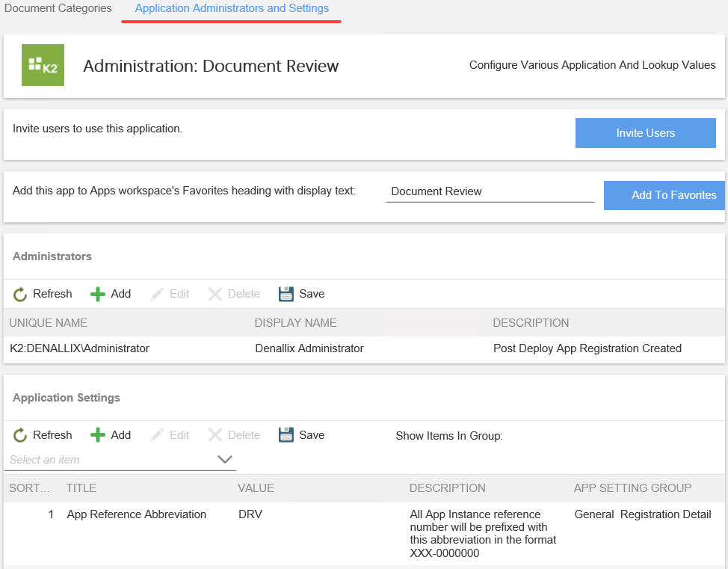This screenshot has height=569, width=728.
Task: Click the App Setting Group column header
Action: click(632, 488)
